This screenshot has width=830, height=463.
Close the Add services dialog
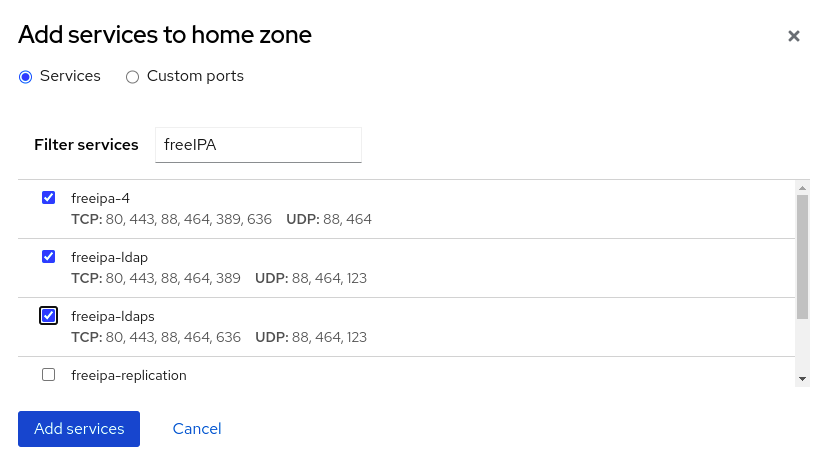[794, 36]
